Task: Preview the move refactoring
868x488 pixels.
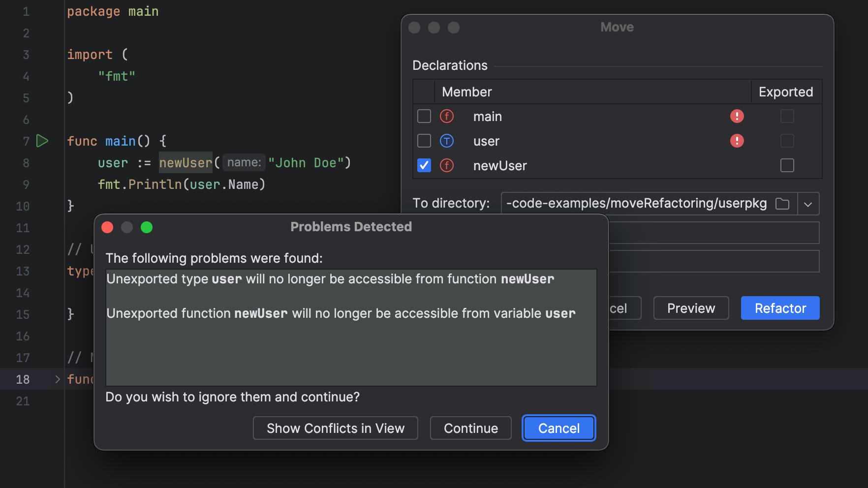Action: click(x=691, y=308)
